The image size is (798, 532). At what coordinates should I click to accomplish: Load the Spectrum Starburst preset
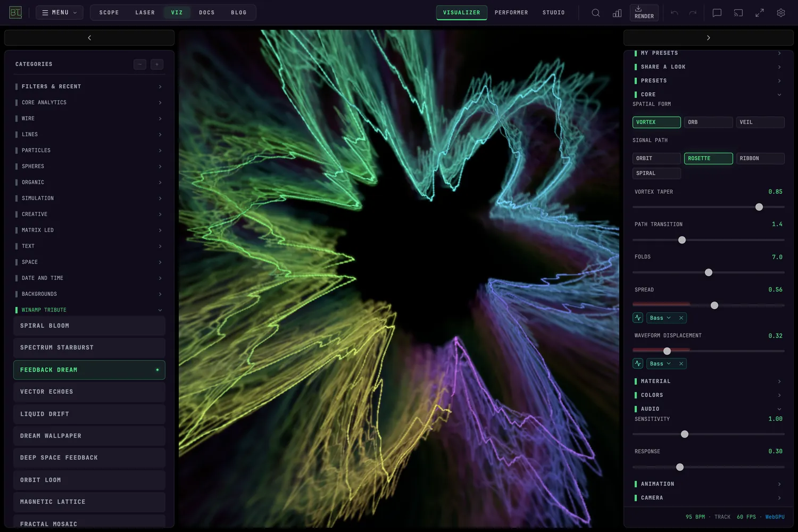coord(89,348)
